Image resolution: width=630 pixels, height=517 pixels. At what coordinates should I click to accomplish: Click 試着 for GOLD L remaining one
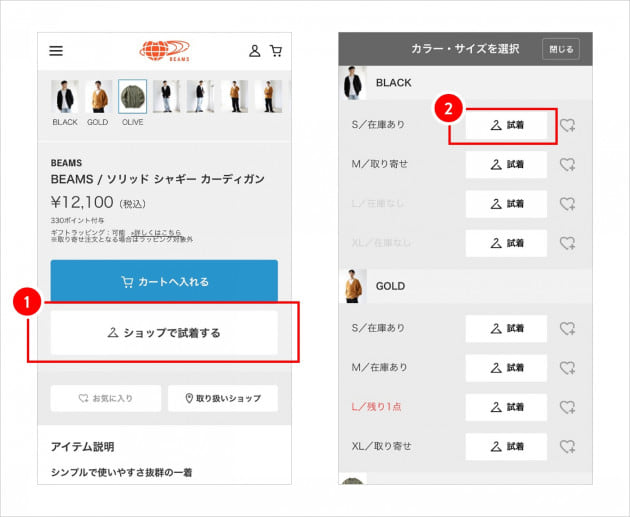[x=506, y=407]
